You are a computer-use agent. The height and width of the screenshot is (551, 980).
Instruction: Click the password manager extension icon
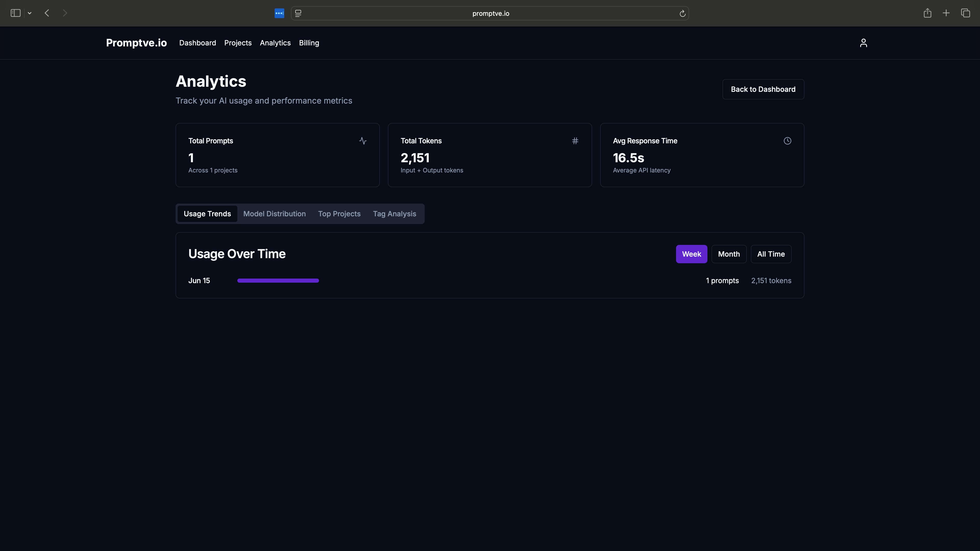tap(279, 13)
